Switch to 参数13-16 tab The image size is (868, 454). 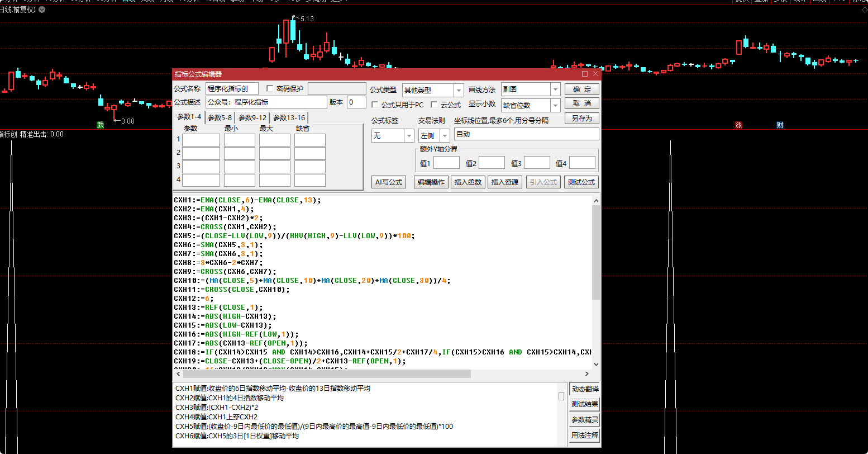(289, 117)
